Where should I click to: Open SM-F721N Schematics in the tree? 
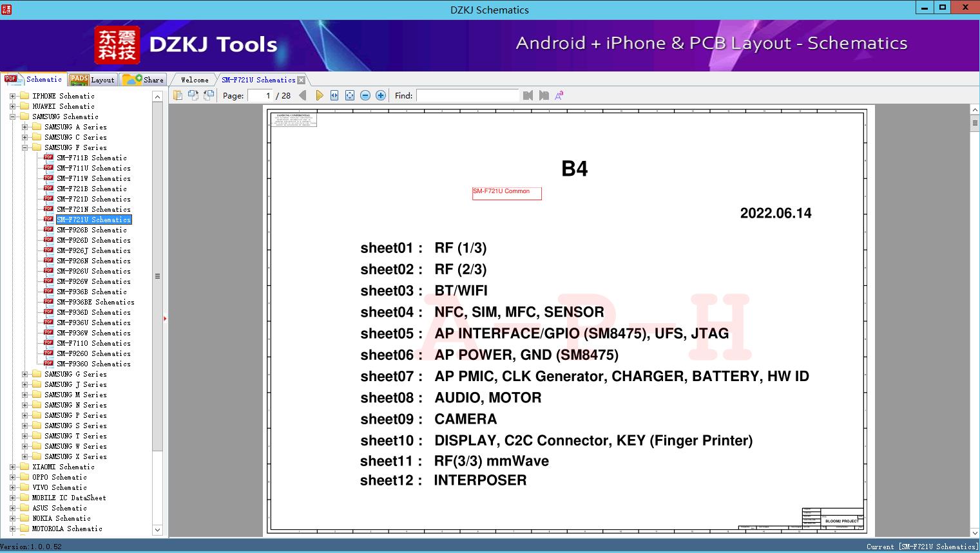(93, 209)
